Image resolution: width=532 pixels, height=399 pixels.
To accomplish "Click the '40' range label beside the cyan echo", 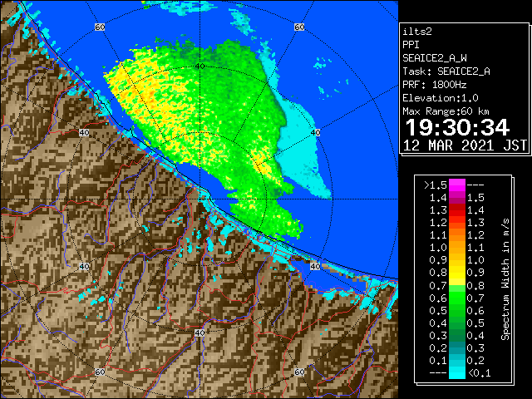I will [x=316, y=133].
